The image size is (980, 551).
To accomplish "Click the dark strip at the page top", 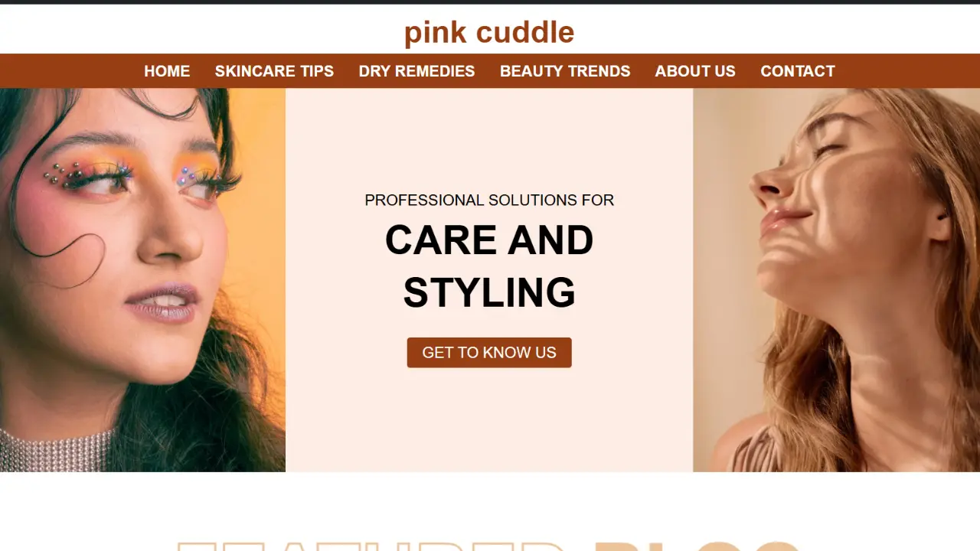I will [490, 2].
